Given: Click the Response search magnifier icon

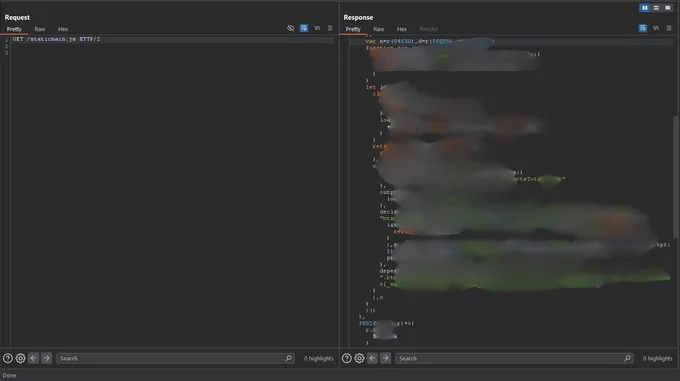Looking at the screenshot, I should (628, 358).
